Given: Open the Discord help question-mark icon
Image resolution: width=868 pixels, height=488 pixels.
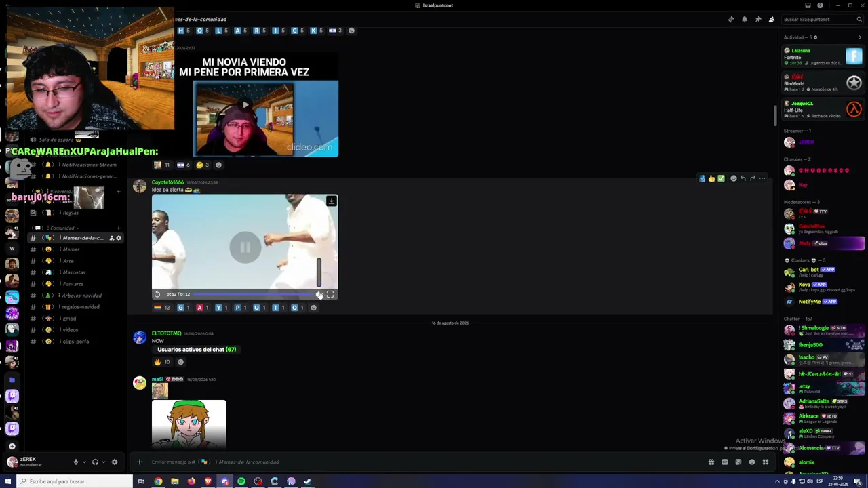Looking at the screenshot, I should tap(820, 5).
